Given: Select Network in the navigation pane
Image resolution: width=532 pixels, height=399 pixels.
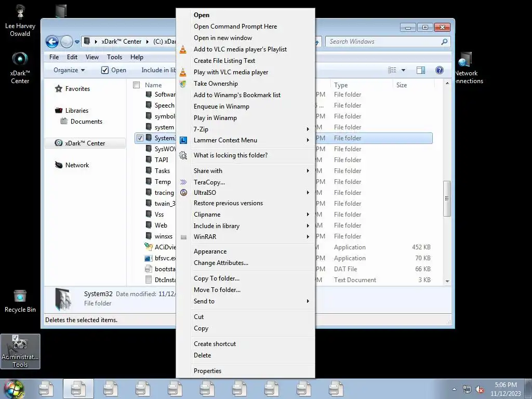Looking at the screenshot, I should 77,165.
